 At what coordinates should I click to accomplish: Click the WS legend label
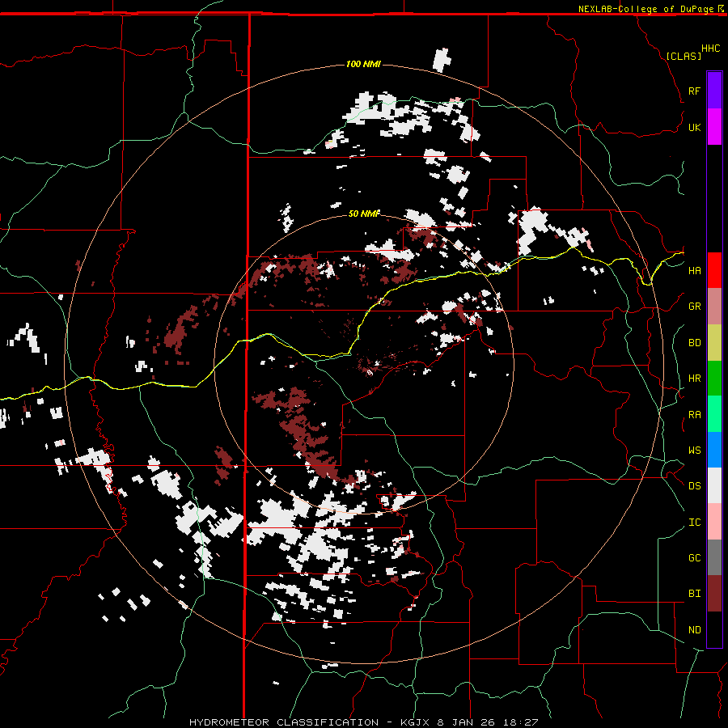(694, 451)
